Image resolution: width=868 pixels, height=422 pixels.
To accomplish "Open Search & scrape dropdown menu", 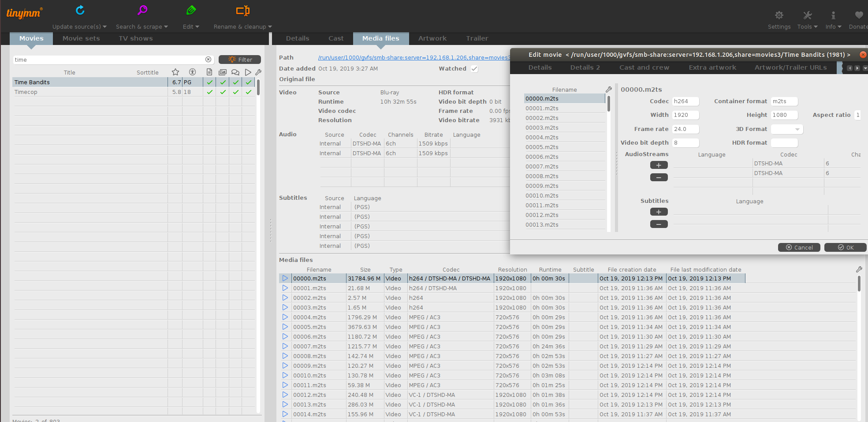I will click(166, 27).
